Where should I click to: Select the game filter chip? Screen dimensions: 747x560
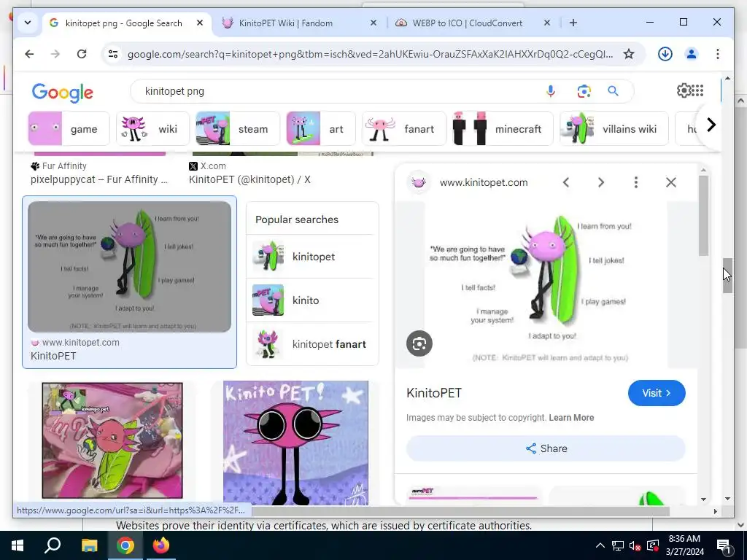click(x=69, y=128)
